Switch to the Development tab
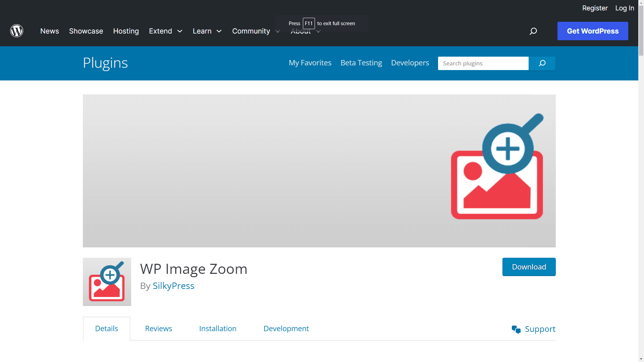The image size is (644, 362). (x=286, y=328)
